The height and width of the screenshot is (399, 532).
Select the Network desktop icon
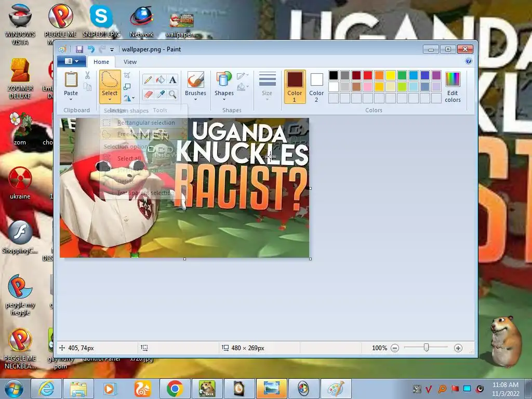click(142, 21)
